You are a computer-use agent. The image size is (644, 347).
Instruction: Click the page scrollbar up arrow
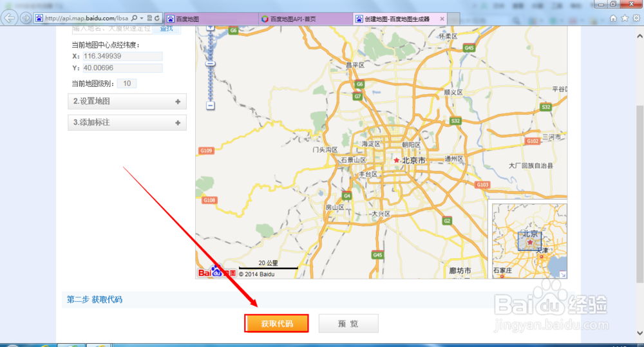(639, 36)
